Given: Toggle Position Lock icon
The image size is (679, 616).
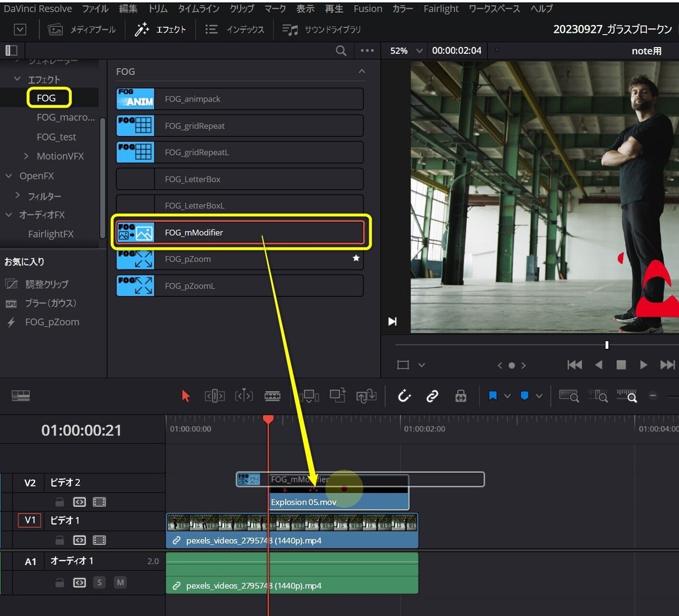Looking at the screenshot, I should (x=461, y=396).
